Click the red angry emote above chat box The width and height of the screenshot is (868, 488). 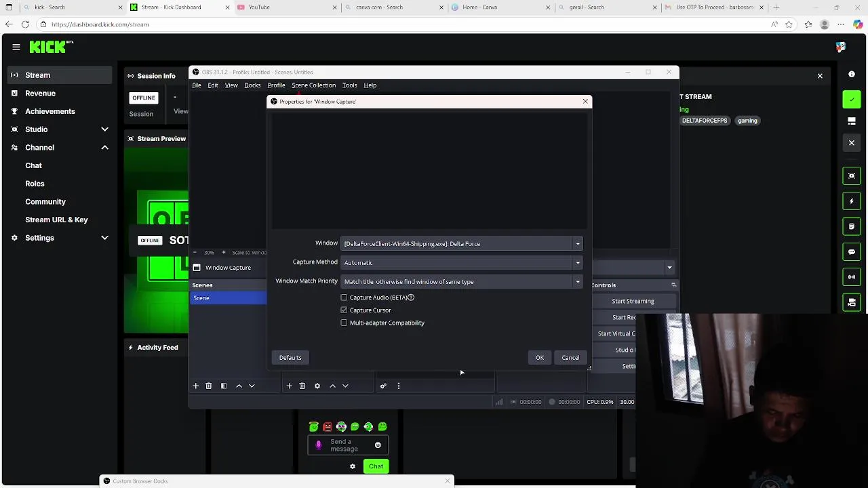pos(328,426)
